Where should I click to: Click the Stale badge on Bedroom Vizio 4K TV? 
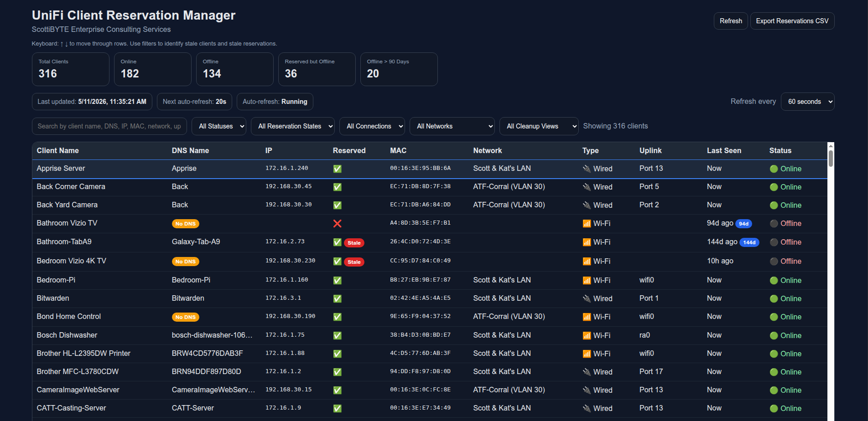pos(354,262)
